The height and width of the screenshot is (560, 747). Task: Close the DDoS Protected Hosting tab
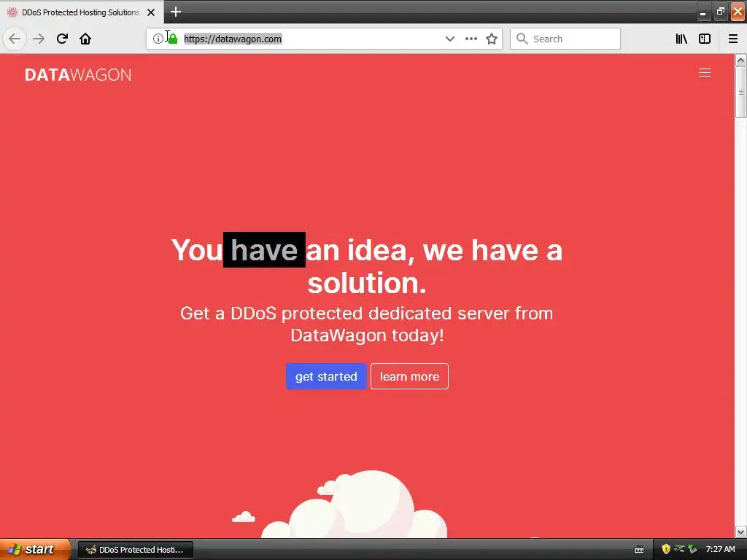[x=151, y=12]
